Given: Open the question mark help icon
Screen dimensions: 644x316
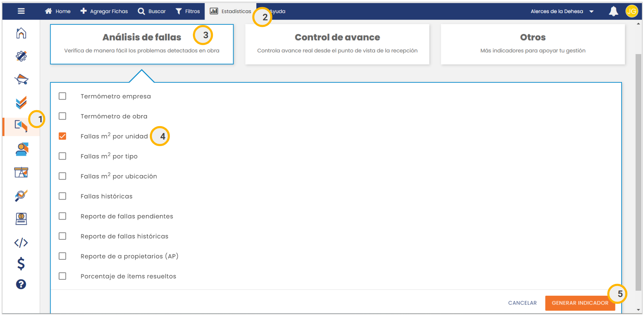Looking at the screenshot, I should click(21, 284).
